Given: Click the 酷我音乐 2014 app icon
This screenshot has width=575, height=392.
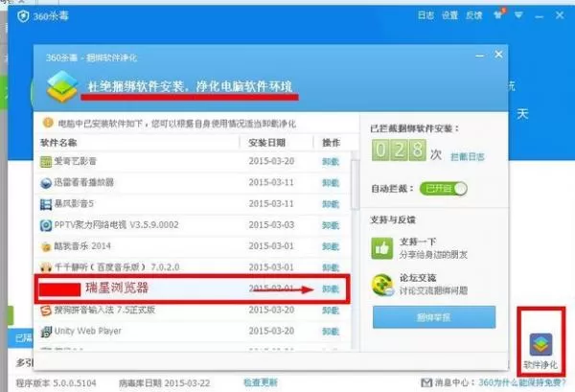Looking at the screenshot, I should point(46,246).
